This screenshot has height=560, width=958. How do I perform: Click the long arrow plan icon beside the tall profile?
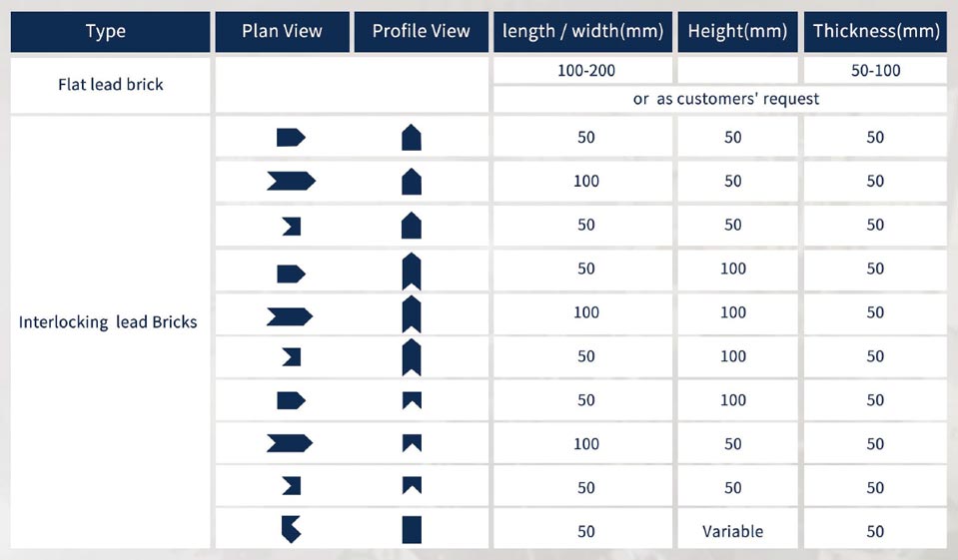(290, 316)
